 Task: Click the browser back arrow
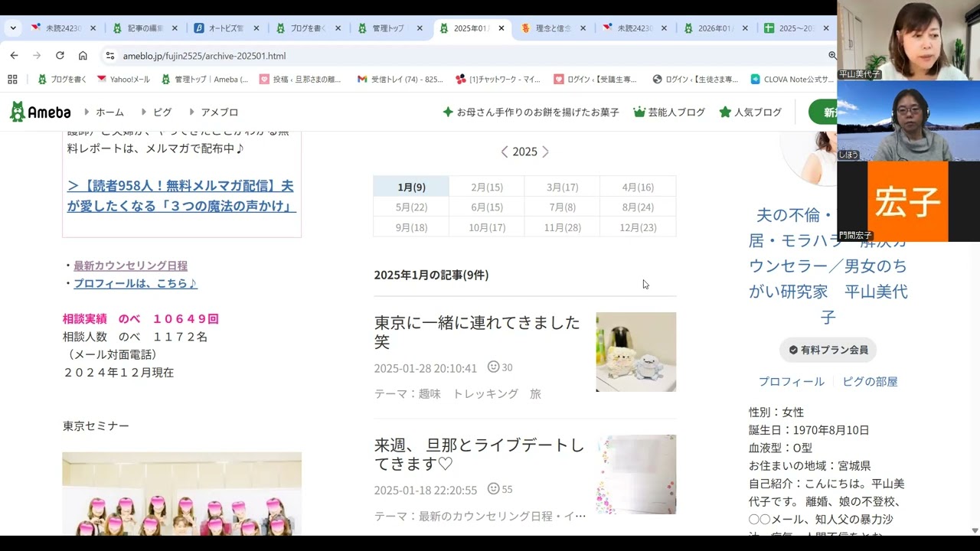click(x=14, y=56)
